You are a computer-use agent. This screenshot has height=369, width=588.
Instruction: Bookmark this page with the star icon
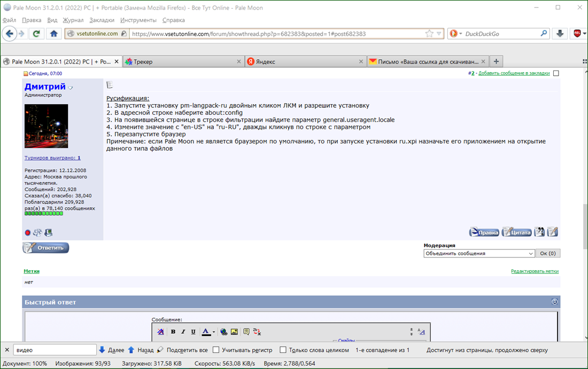click(429, 34)
